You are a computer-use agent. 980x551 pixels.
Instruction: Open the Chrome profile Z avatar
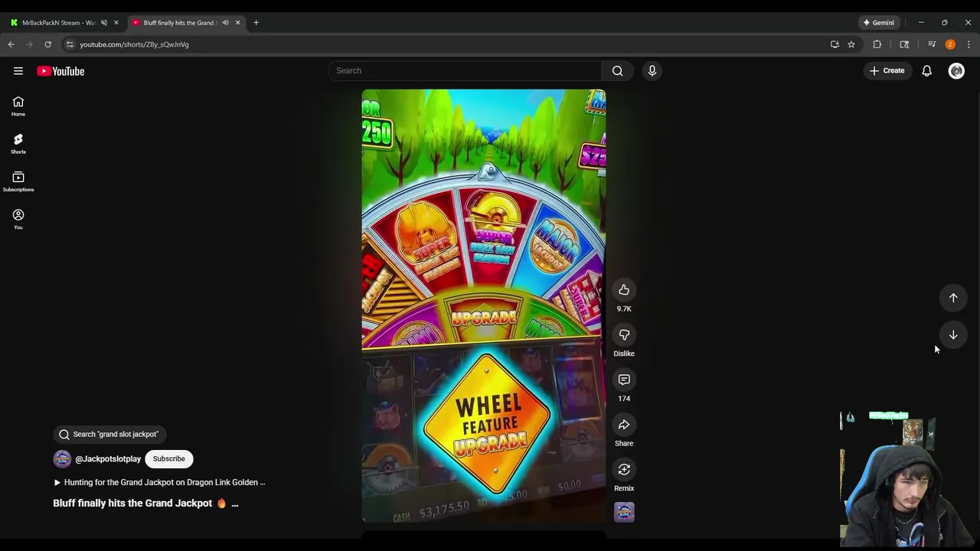[x=950, y=44]
